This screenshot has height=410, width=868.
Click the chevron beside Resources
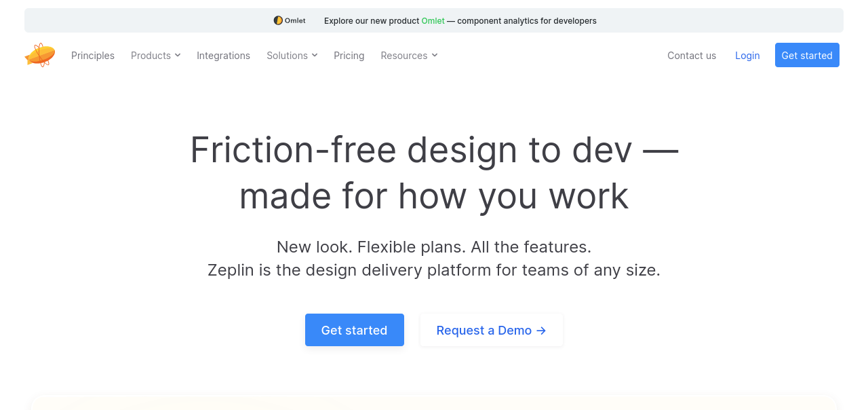pyautogui.click(x=435, y=55)
